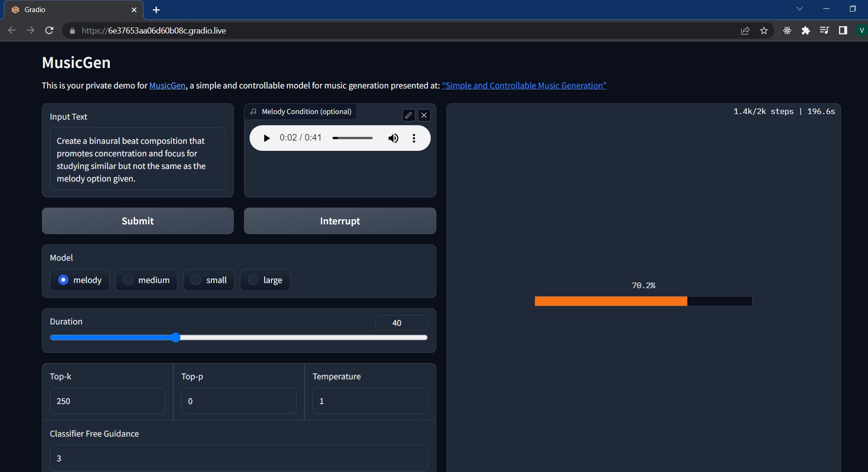Screen dimensions: 868x472
Task: View site info via the lock icon
Action: [x=72, y=31]
